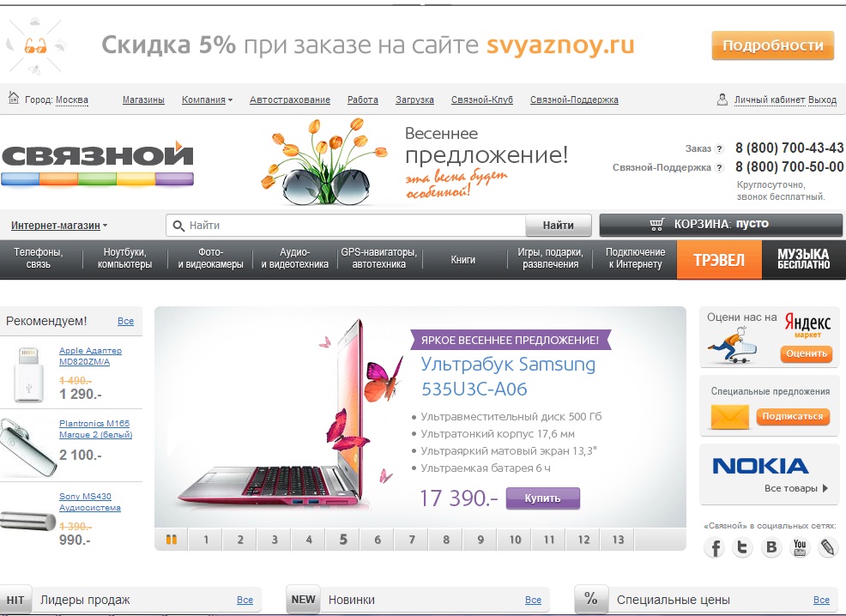
Task: Open the Nokia Все товары arrow
Action: pyautogui.click(x=825, y=489)
